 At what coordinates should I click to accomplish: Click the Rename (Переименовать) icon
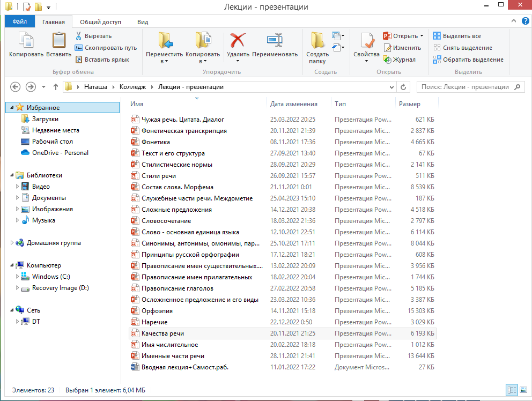coord(275,41)
